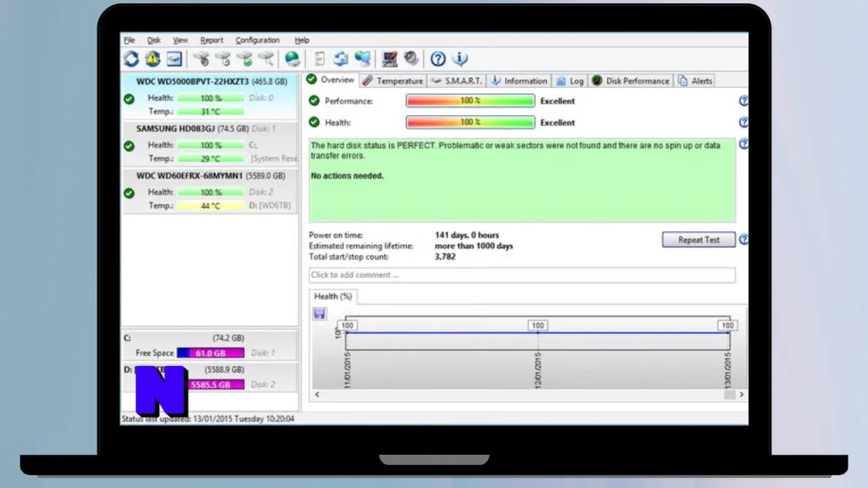The height and width of the screenshot is (488, 868).
Task: Switch to the Overview tab
Action: pyautogui.click(x=331, y=80)
